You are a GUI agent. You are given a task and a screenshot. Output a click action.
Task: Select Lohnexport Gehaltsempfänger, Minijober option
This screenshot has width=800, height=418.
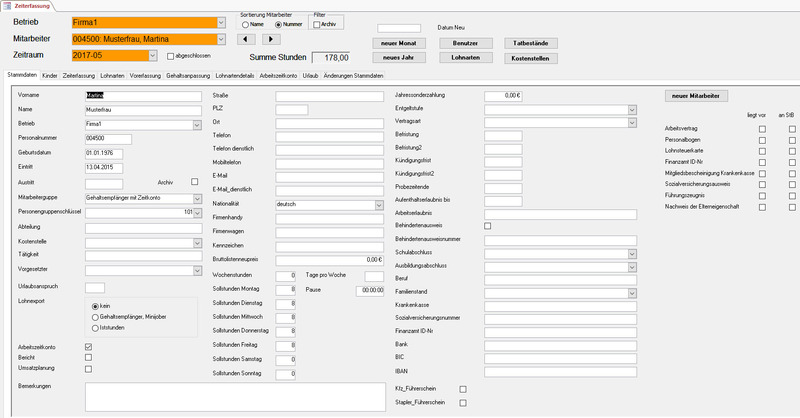click(95, 317)
